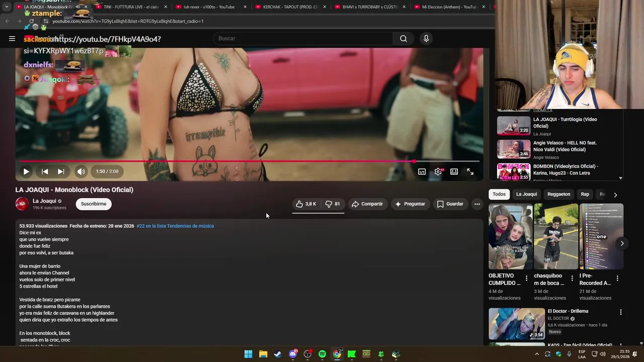Switch to Mi Eleccion (Anthem) tab
Image resolution: width=644 pixels, height=362 pixels.
click(449, 7)
